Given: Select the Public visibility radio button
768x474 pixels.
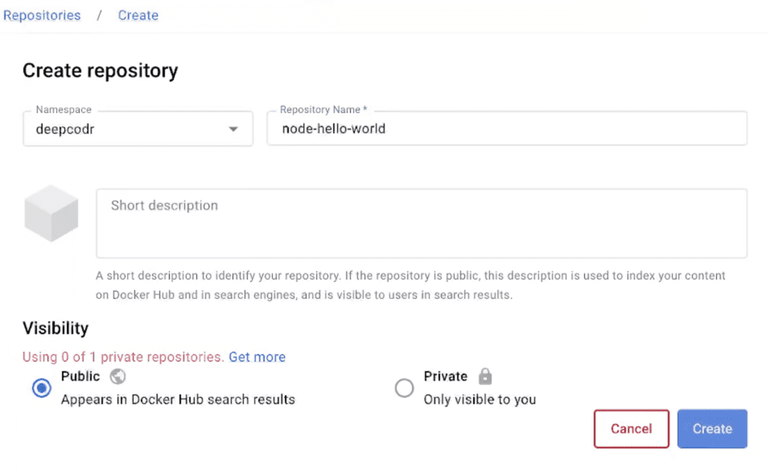Looking at the screenshot, I should [x=42, y=388].
